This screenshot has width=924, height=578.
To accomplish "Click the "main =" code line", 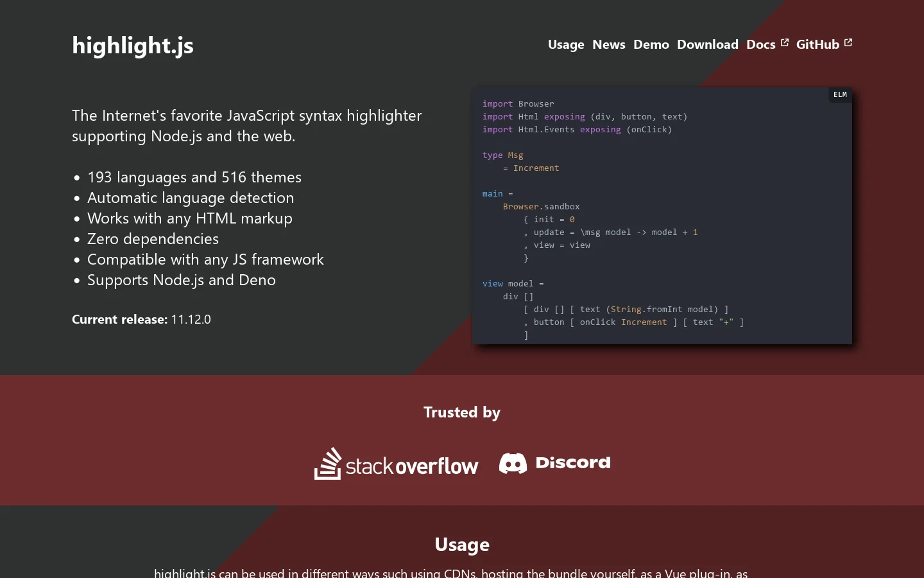I will 498,193.
